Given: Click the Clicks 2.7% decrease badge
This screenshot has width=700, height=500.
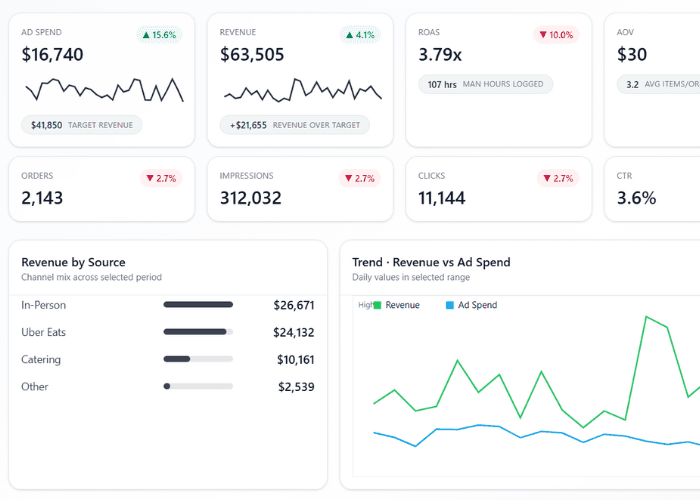Looking at the screenshot, I should point(556,178).
